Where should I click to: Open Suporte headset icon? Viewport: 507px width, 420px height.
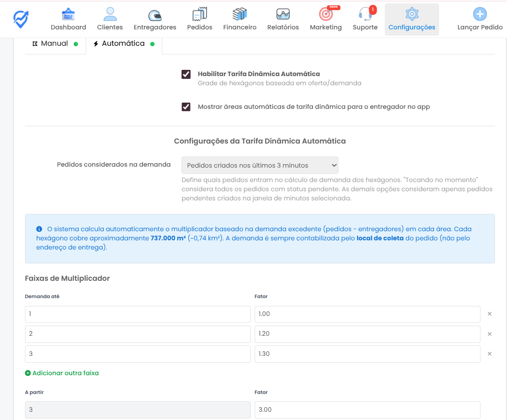tap(365, 14)
